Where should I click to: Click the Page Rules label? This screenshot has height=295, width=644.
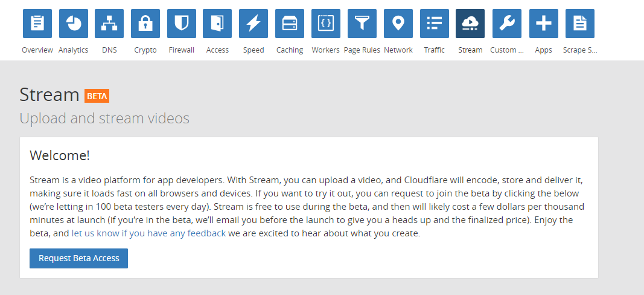pyautogui.click(x=362, y=50)
